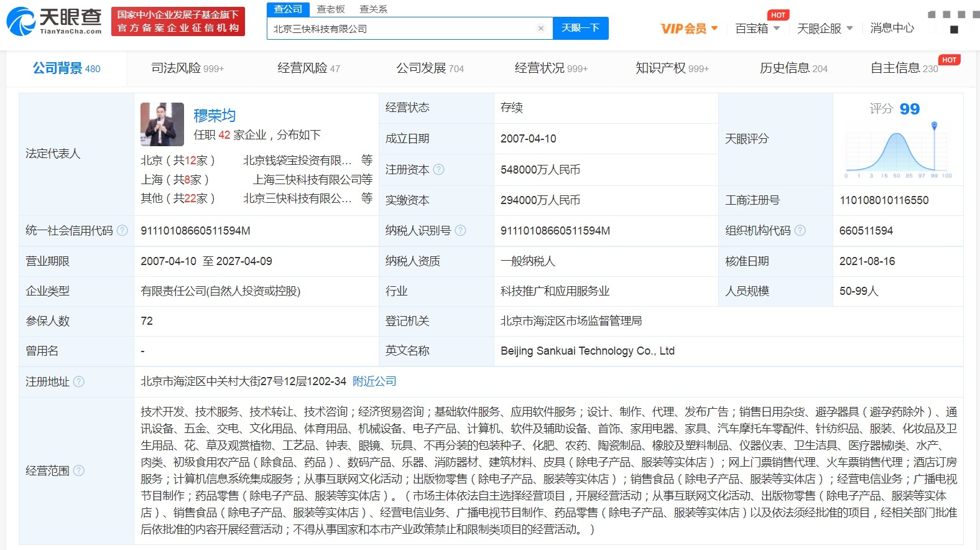The image size is (980, 550).
Task: Click the 天眼一下 search button
Action: 581,28
